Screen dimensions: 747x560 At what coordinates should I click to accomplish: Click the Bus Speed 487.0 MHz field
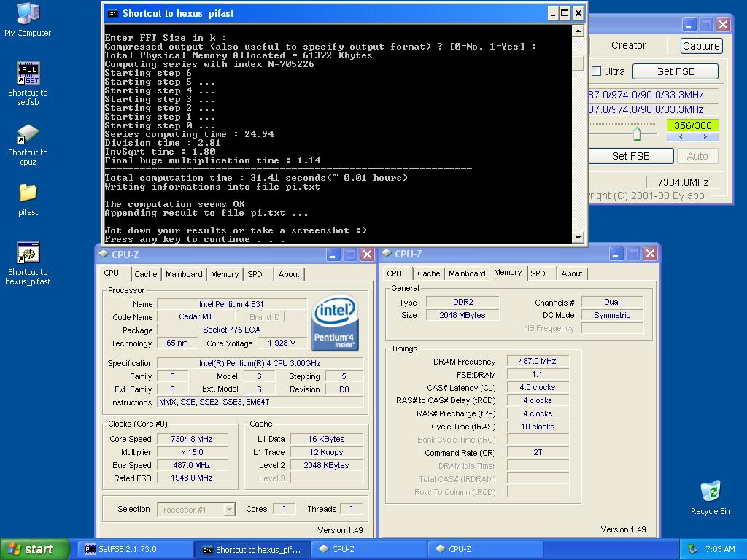click(192, 465)
